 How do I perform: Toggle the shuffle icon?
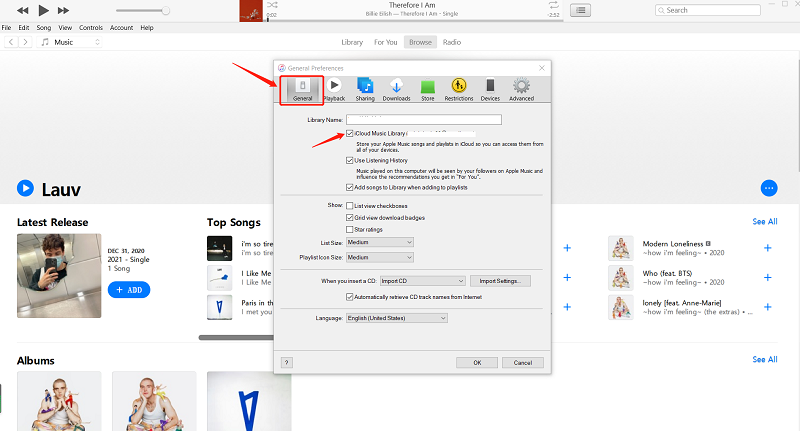272,5
